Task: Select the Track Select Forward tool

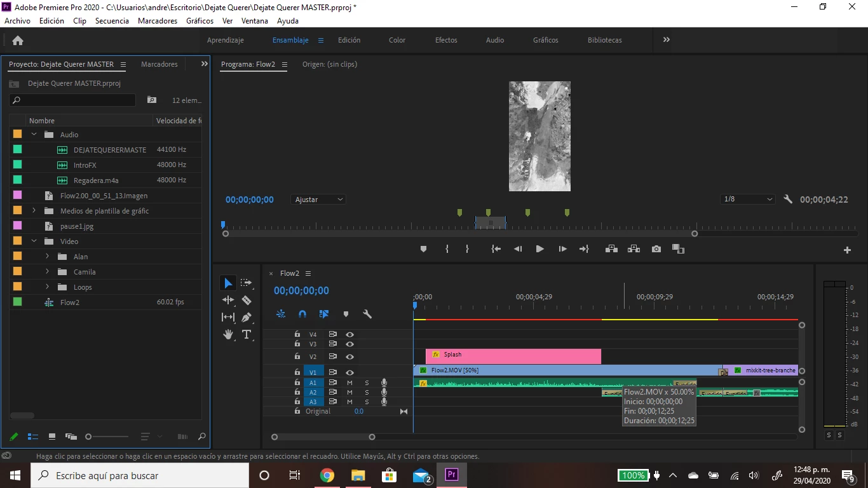Action: [247, 283]
